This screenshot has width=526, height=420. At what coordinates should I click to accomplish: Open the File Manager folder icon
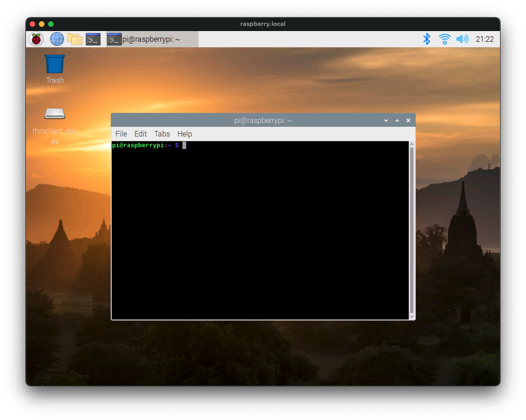point(75,39)
